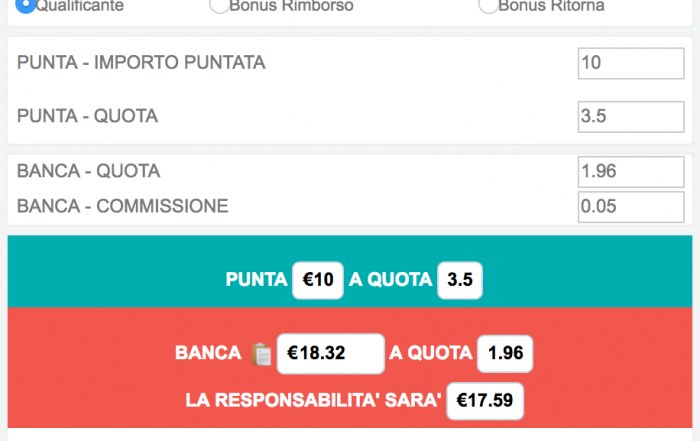Click the 1.96 lay odds result box
The width and height of the screenshot is (700, 441).
pos(505,354)
